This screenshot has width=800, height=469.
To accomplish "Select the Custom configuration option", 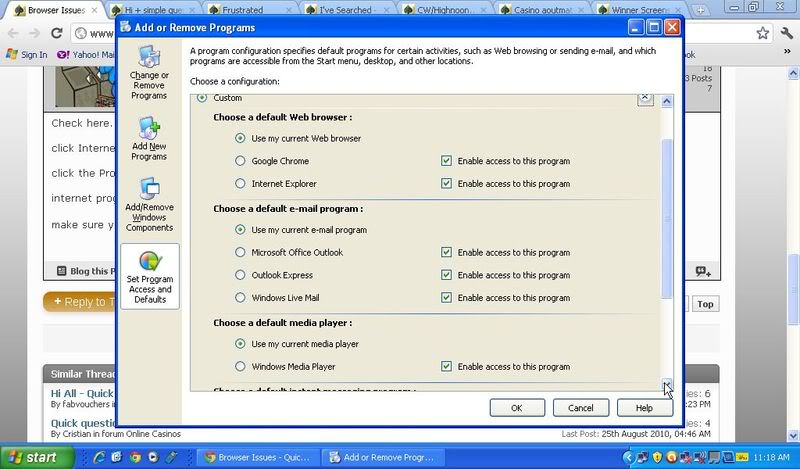I will tap(202, 97).
